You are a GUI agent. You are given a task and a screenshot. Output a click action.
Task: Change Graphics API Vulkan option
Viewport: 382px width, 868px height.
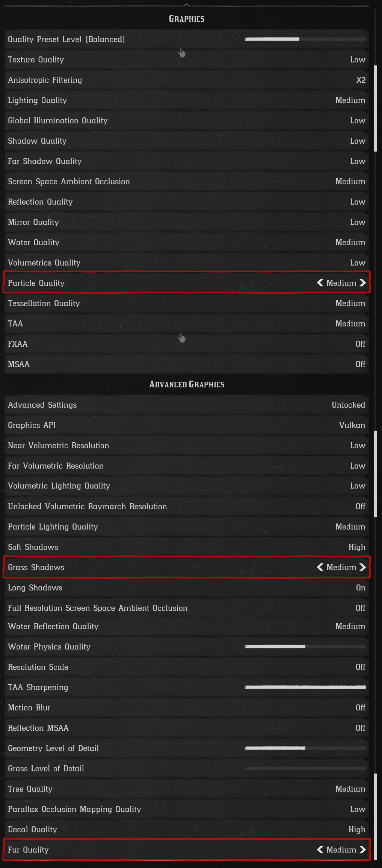[352, 425]
